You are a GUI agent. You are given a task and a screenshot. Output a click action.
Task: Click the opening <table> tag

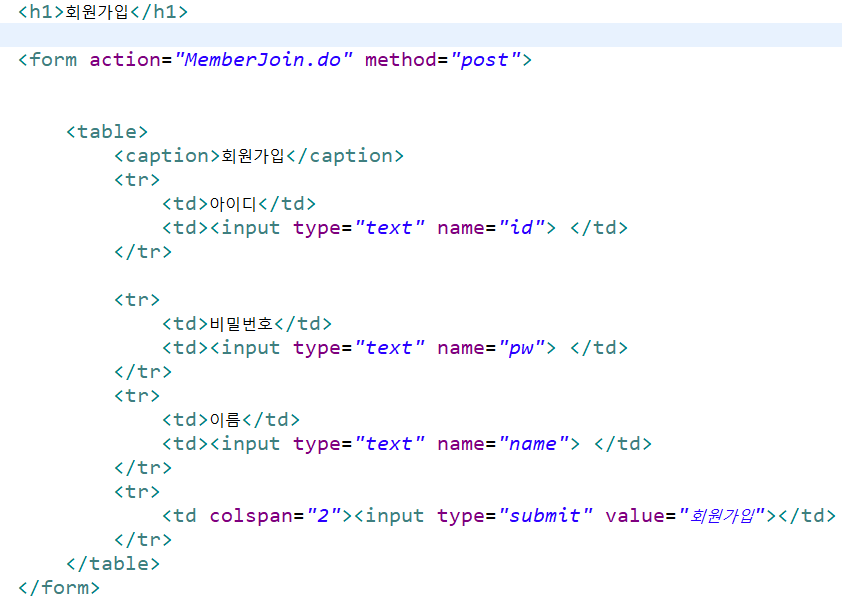[106, 132]
